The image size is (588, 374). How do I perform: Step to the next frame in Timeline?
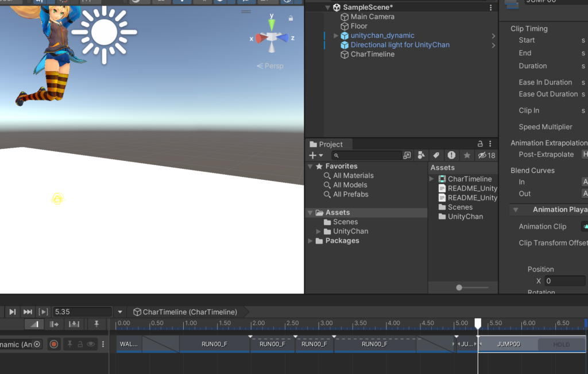tap(13, 312)
